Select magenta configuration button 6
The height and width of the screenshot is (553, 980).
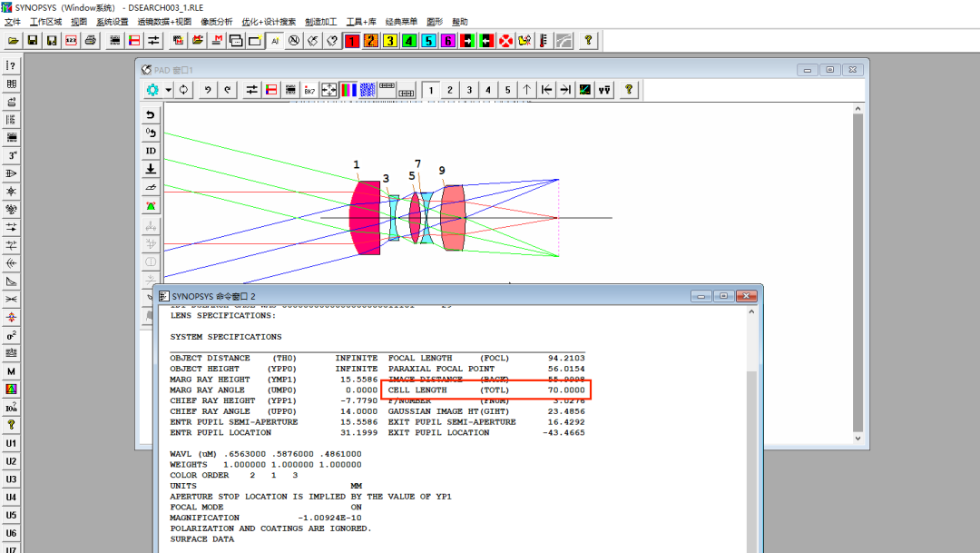[x=448, y=41]
